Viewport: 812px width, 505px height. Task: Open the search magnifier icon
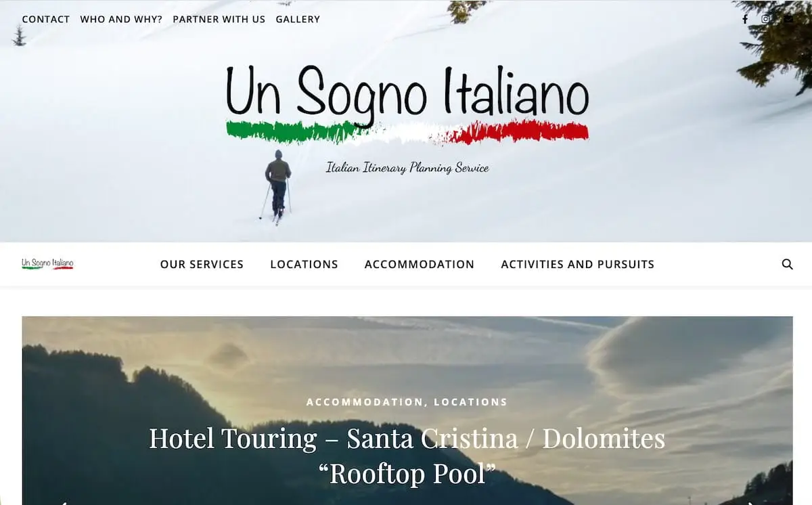[787, 264]
